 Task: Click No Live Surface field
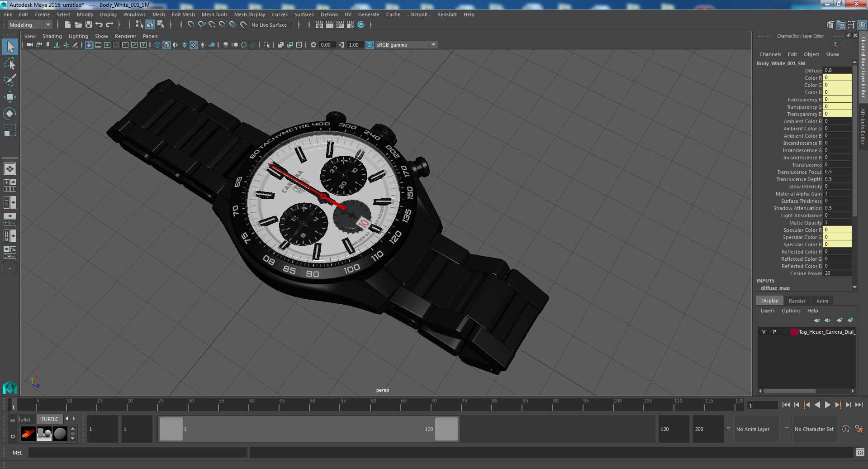271,25
